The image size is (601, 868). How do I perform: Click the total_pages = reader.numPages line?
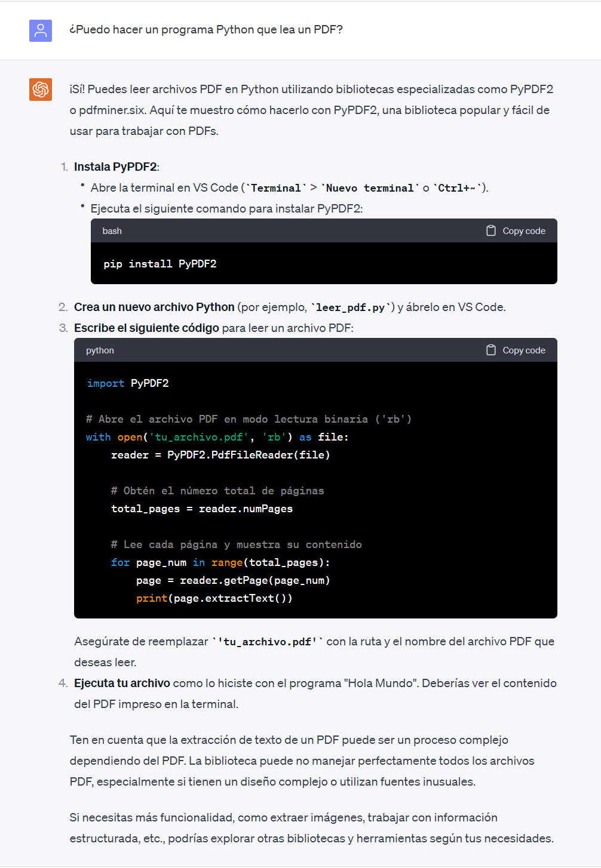coord(202,509)
